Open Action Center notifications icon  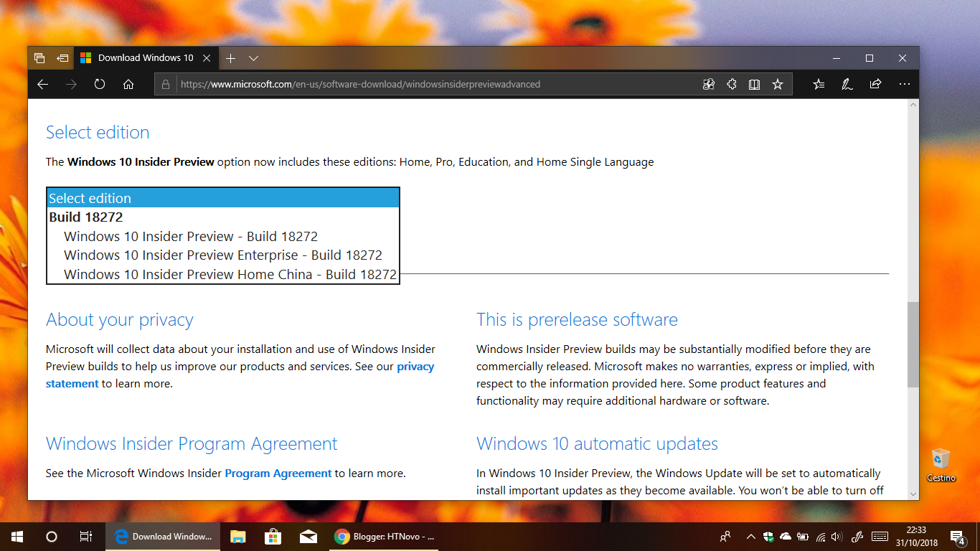tap(957, 537)
